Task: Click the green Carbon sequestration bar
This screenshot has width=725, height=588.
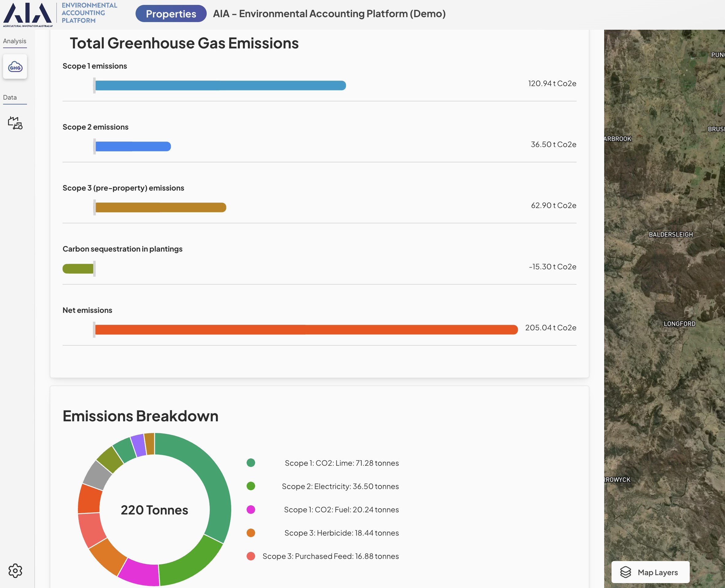Action: [x=78, y=268]
